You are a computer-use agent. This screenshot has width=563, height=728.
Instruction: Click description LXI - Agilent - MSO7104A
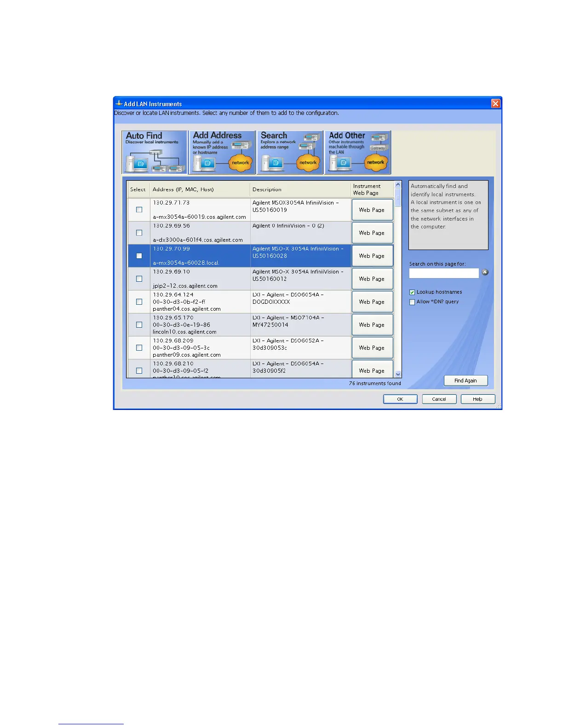point(288,318)
